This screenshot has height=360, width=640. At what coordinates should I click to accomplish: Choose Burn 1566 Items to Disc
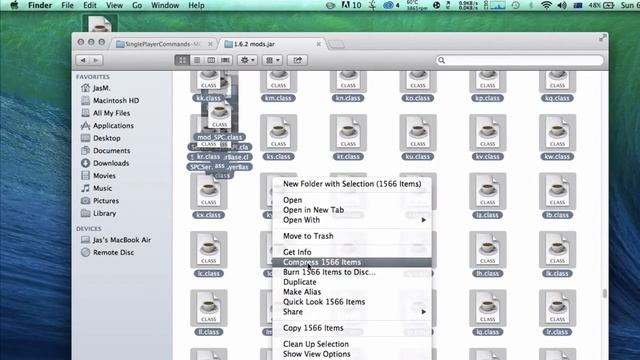[x=352, y=272]
